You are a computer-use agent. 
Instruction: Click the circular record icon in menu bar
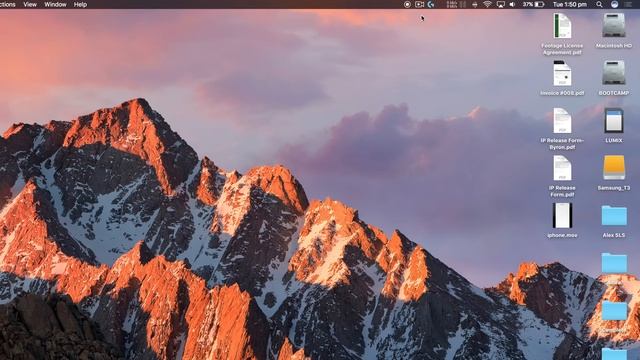(x=407, y=4)
